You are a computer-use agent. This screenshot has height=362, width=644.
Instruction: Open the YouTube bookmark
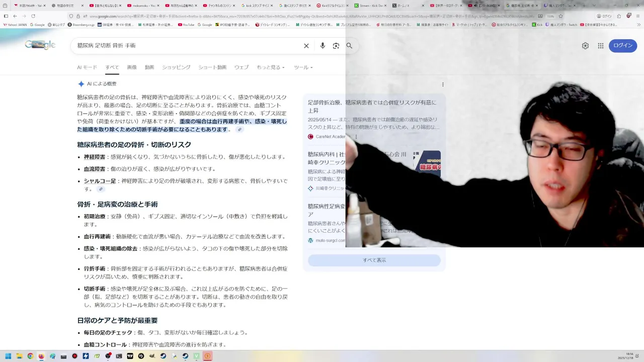tap(186, 25)
